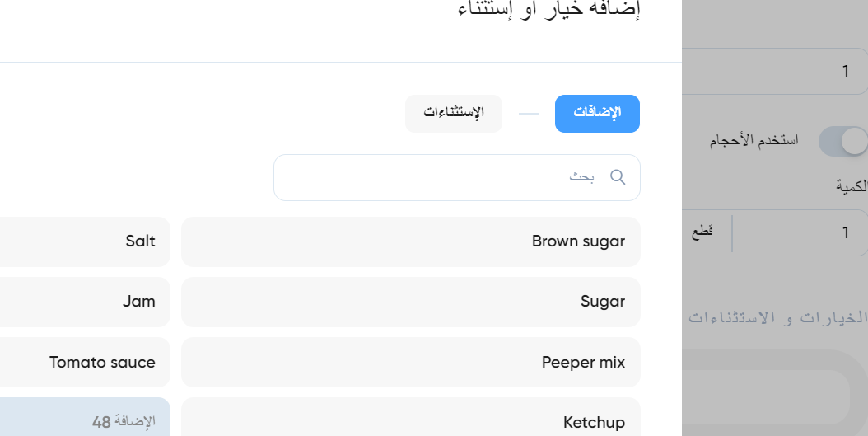Open the الخيارات و الاستثناءات section
The width and height of the screenshot is (868, 436).
coord(777,317)
